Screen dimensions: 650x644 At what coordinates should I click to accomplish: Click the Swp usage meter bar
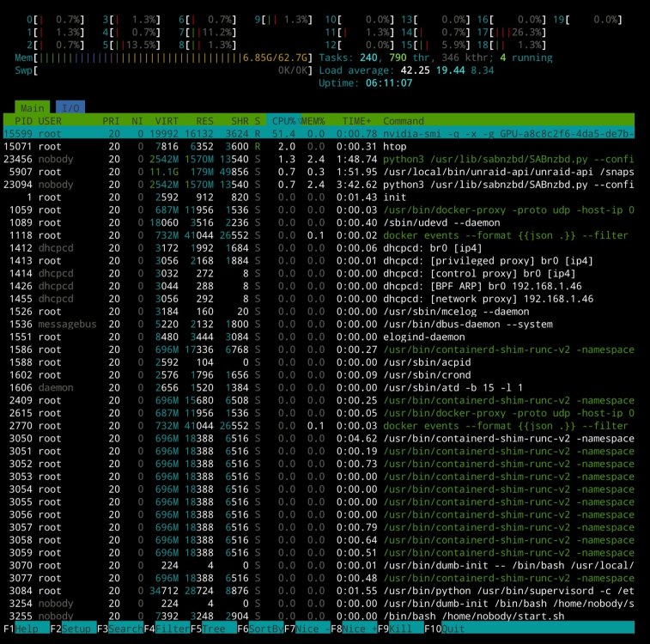coord(163,70)
